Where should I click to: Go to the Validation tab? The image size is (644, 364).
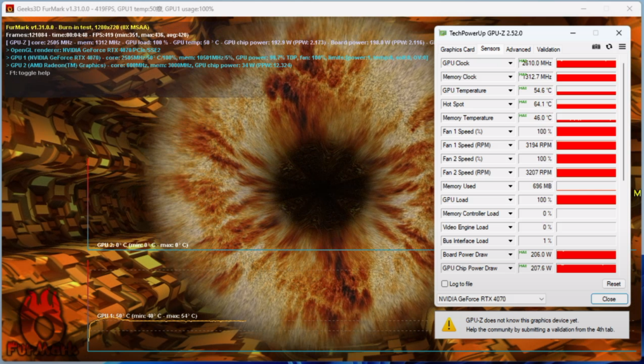(548, 49)
